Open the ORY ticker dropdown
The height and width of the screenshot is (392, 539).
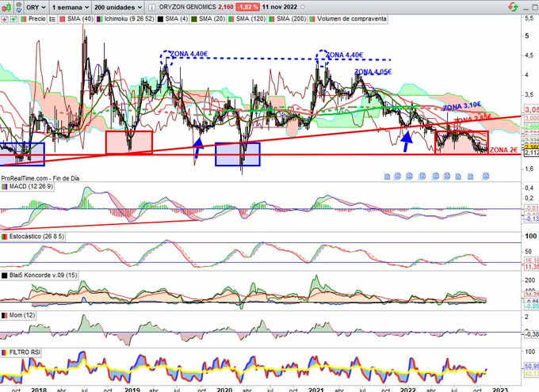(36, 7)
